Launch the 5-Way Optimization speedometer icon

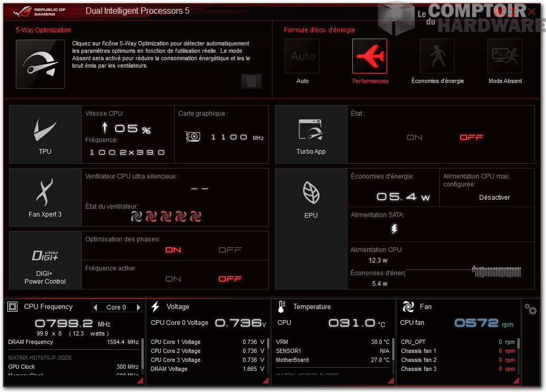coord(40,64)
